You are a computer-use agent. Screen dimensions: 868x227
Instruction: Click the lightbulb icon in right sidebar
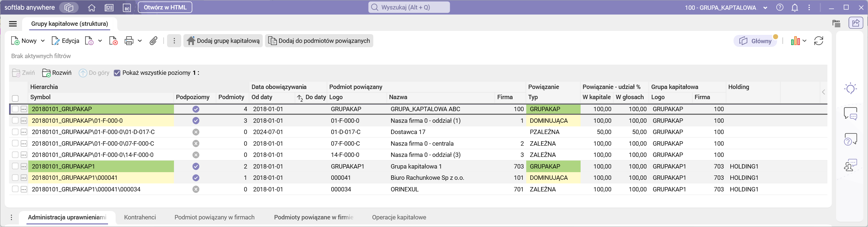[x=850, y=88]
